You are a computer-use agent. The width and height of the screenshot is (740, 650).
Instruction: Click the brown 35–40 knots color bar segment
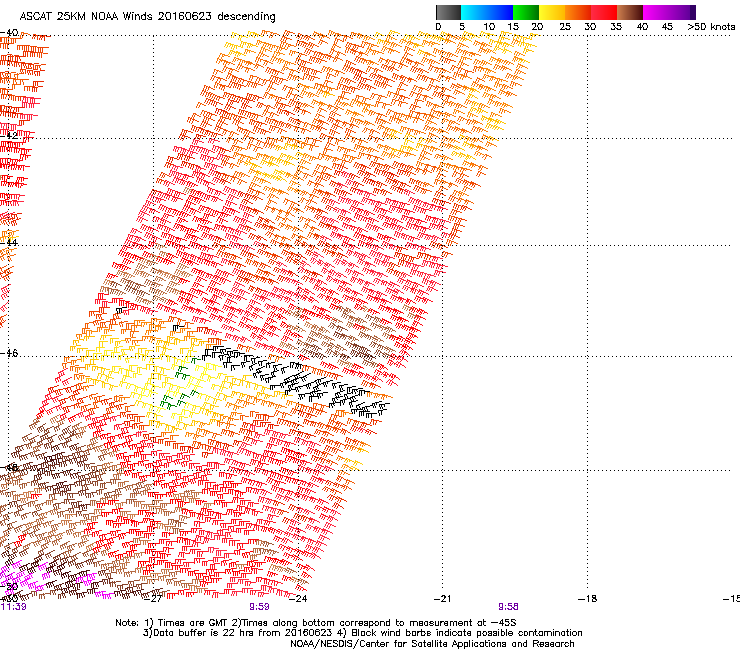tap(630, 12)
